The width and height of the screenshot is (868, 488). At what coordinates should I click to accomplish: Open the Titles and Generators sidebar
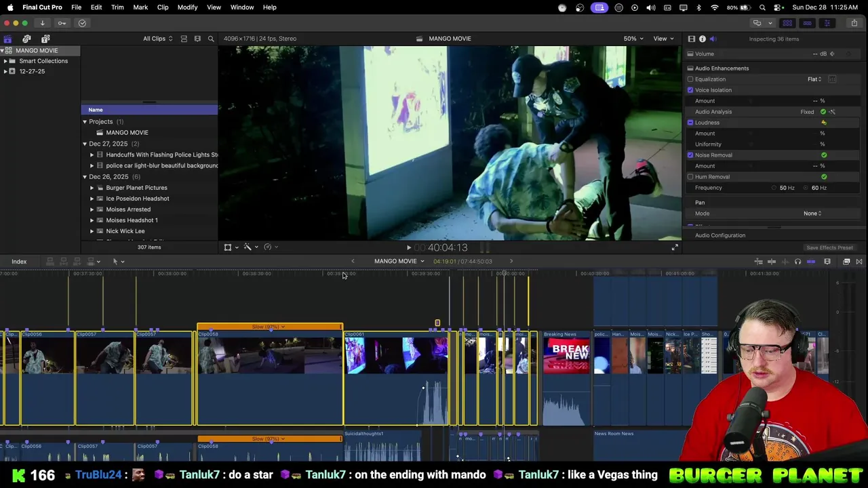(45, 39)
